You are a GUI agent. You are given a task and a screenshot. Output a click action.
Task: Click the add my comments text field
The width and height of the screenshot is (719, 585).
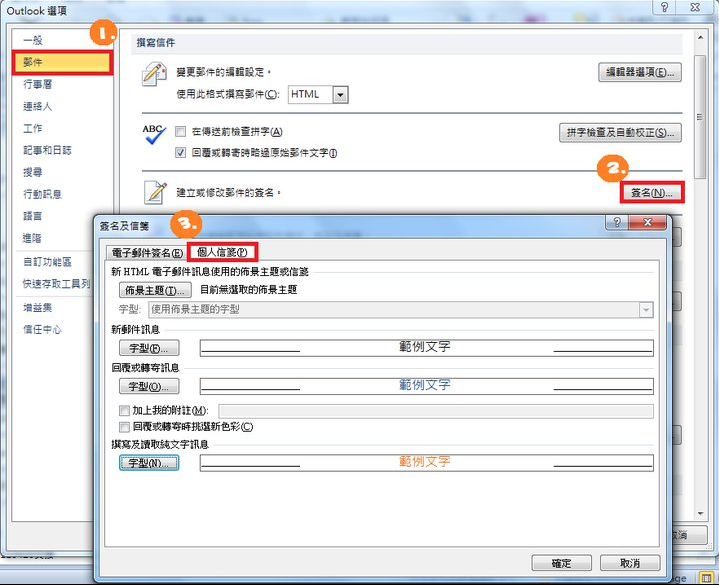tap(436, 411)
